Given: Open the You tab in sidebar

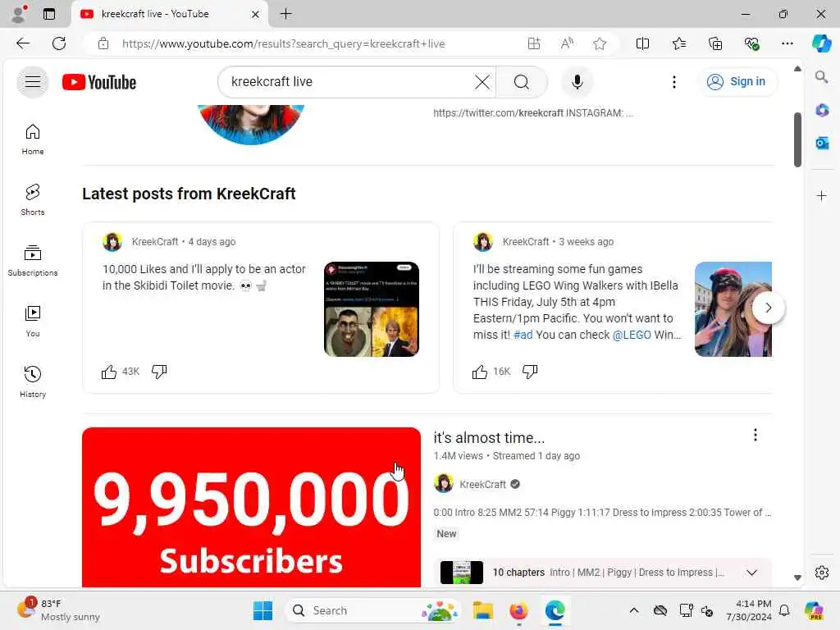Looking at the screenshot, I should [33, 321].
